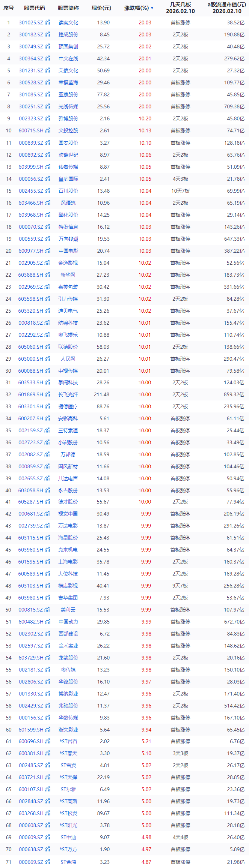
Task: Click the 中国电影 stock name link
Action: [x=68, y=251]
